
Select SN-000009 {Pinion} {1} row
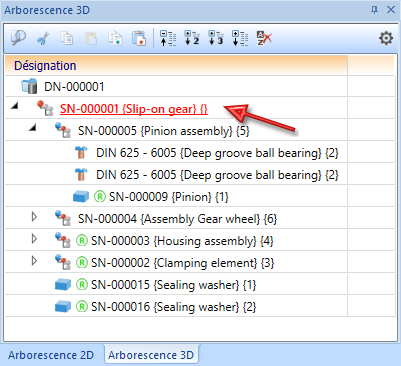pyautogui.click(x=176, y=197)
